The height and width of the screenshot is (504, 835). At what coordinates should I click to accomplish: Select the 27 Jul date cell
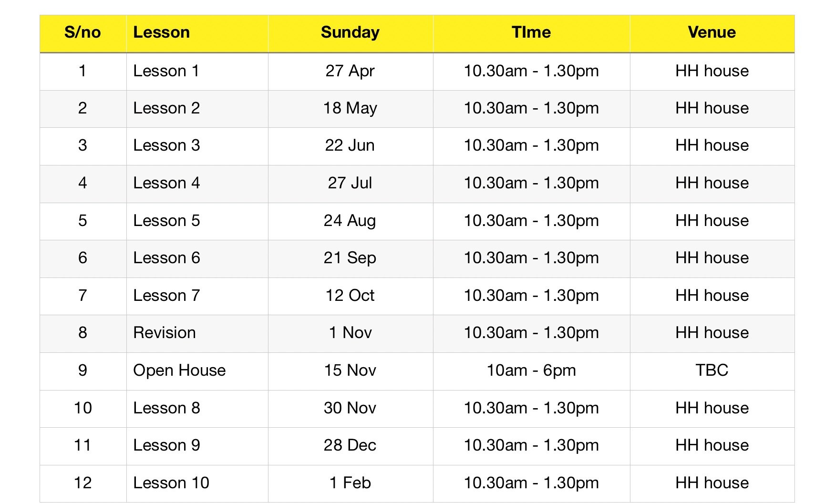tap(350, 183)
